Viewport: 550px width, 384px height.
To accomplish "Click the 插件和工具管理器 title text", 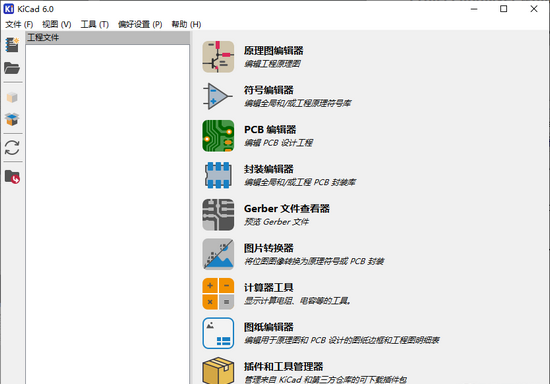I will pos(283,366).
